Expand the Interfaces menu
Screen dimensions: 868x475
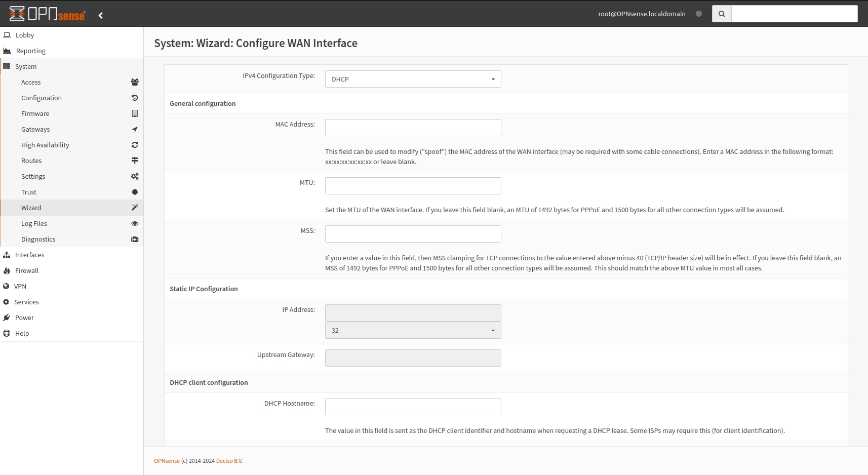[71, 255]
